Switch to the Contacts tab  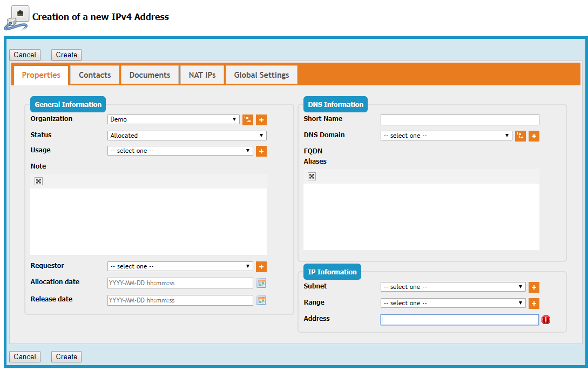(94, 75)
